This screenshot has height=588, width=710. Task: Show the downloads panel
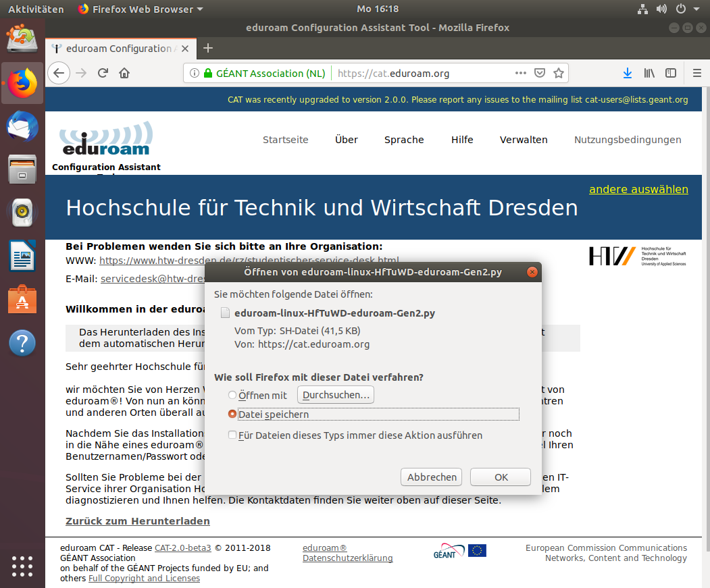[627, 73]
